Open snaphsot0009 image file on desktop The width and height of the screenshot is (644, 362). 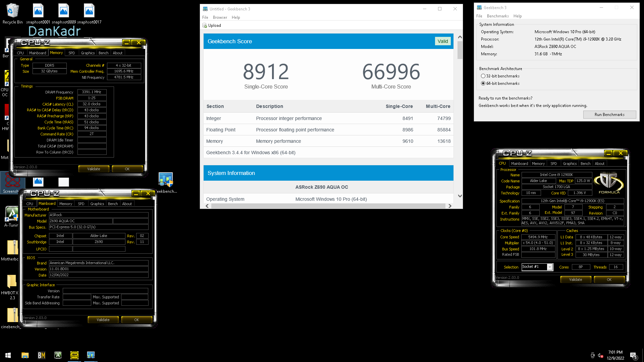click(x=63, y=13)
